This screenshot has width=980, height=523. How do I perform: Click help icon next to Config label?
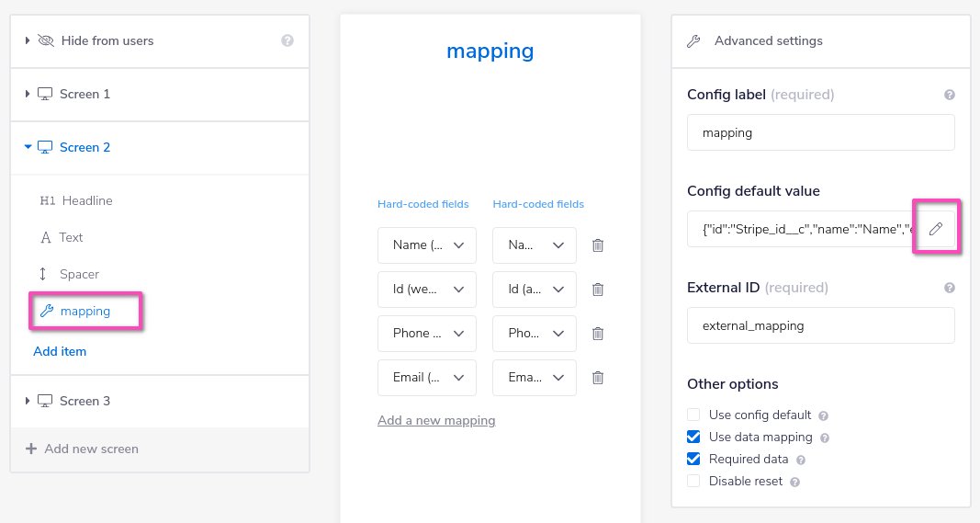[x=949, y=95]
